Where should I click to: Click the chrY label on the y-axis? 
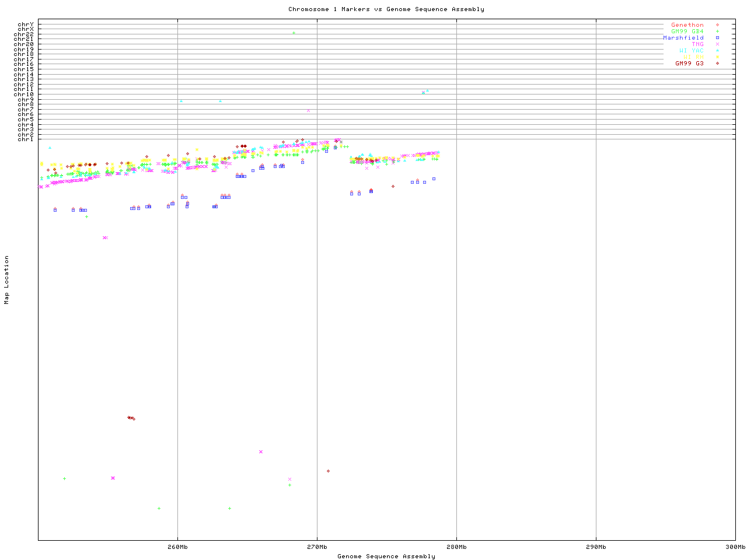pos(26,24)
